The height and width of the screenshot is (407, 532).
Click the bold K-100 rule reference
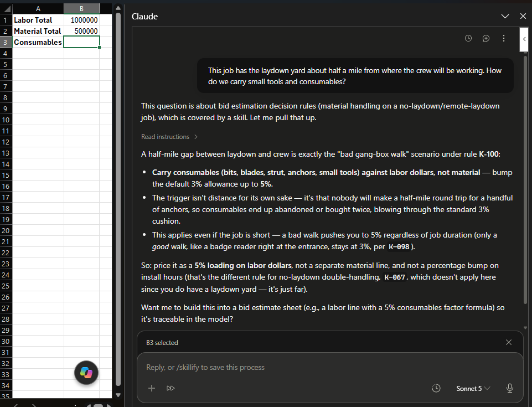coord(489,154)
